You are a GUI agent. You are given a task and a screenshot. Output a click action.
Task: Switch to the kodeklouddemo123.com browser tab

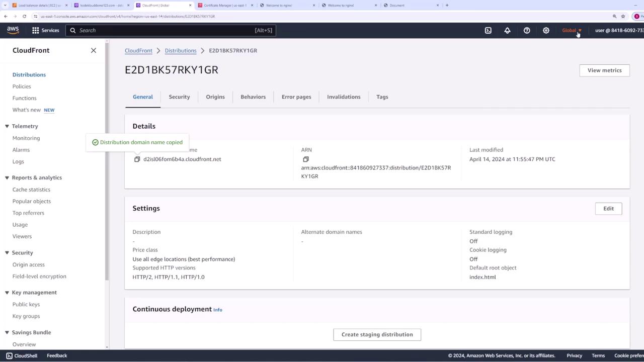101,5
